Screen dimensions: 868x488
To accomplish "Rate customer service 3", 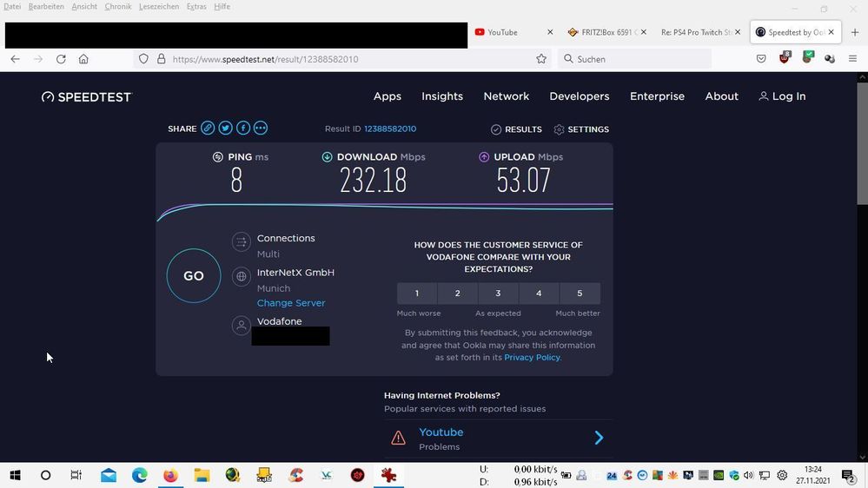I will [x=498, y=293].
